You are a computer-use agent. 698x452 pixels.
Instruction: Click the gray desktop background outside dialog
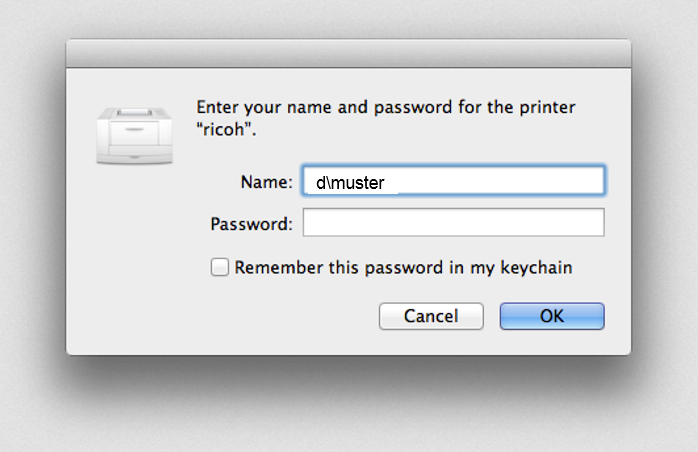(x=347, y=18)
